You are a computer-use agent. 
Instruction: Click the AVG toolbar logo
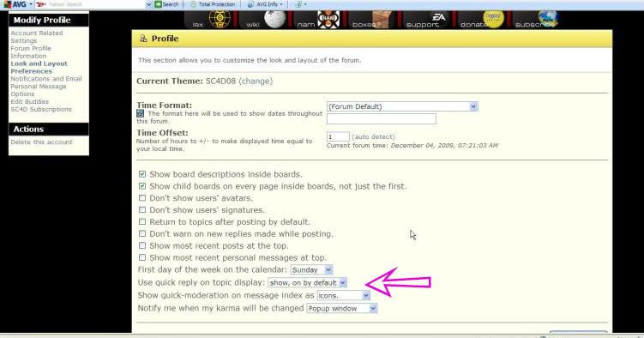tap(15, 4)
